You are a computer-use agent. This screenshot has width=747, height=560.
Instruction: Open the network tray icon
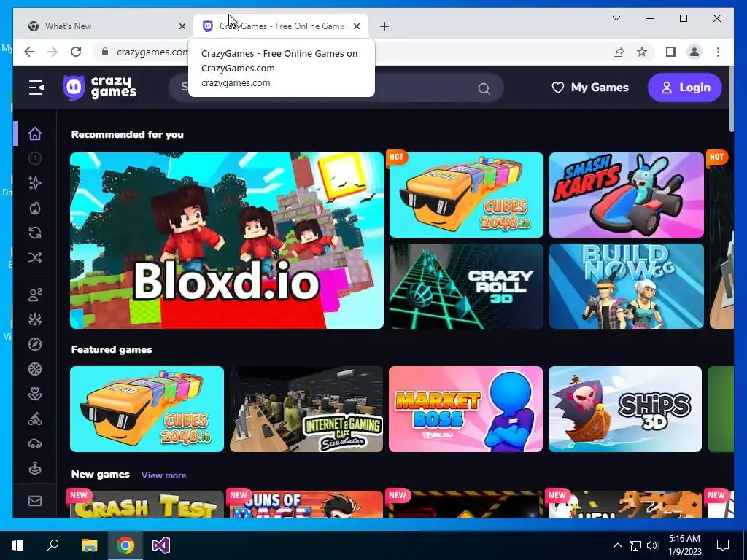pos(635,545)
